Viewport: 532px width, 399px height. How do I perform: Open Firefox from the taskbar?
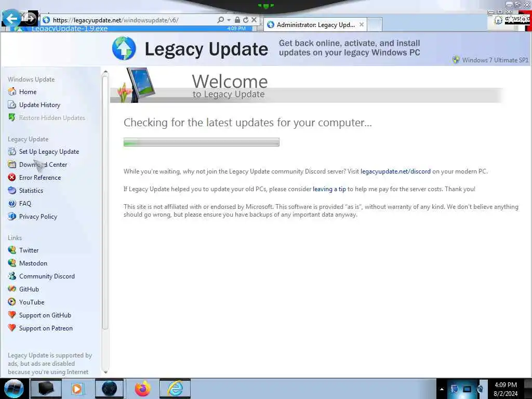coord(143,389)
